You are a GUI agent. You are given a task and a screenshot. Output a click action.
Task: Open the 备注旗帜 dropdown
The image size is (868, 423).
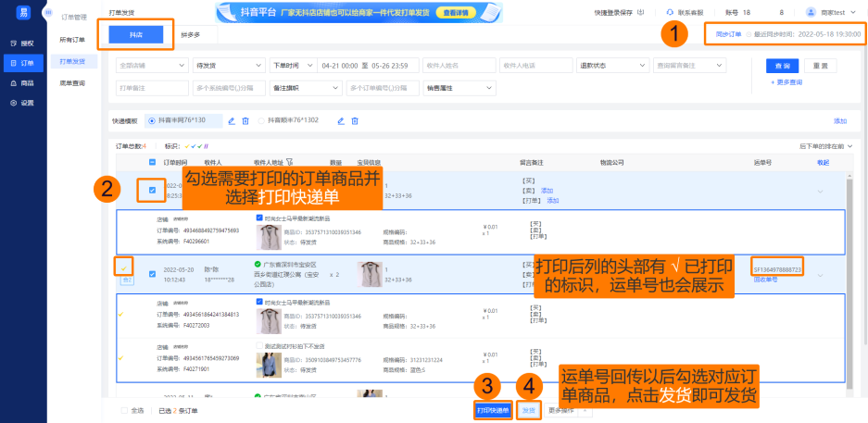click(x=306, y=88)
